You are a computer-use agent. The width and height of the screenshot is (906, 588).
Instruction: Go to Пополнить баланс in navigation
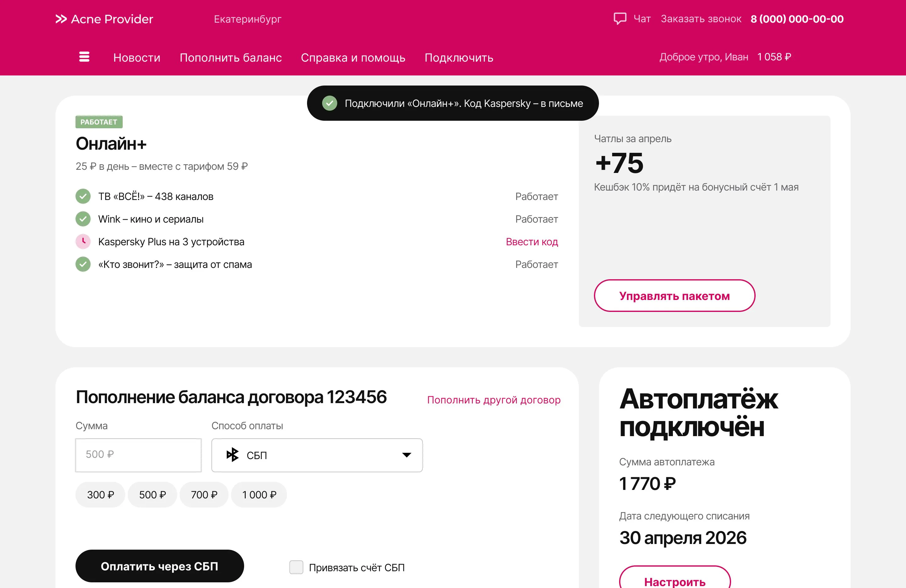coord(231,58)
